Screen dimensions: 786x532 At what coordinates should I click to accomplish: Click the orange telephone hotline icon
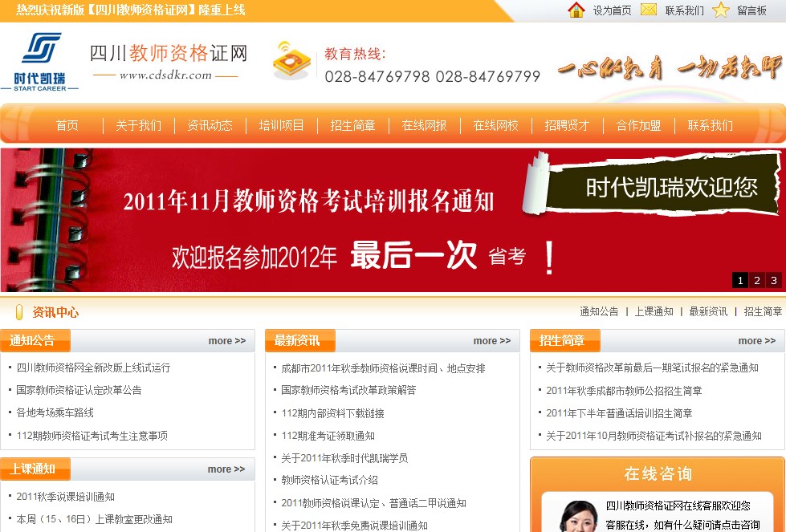click(x=291, y=61)
